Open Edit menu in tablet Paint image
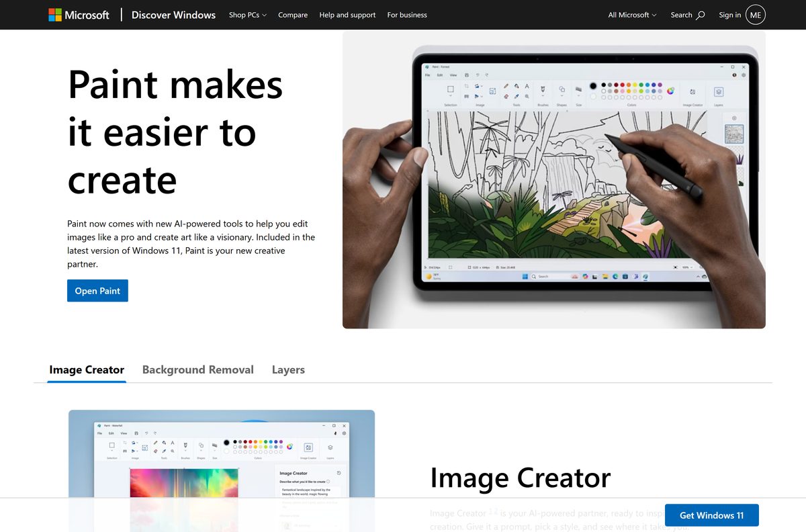 click(440, 75)
